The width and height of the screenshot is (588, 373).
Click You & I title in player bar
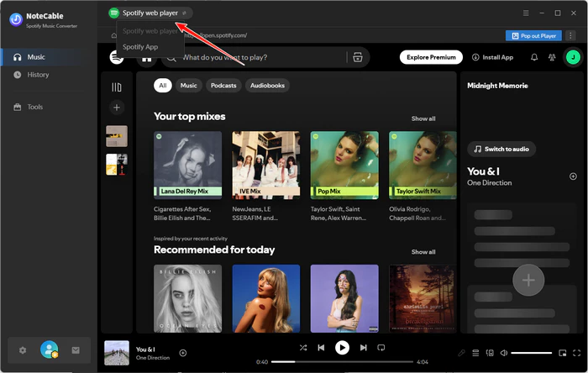pos(145,349)
